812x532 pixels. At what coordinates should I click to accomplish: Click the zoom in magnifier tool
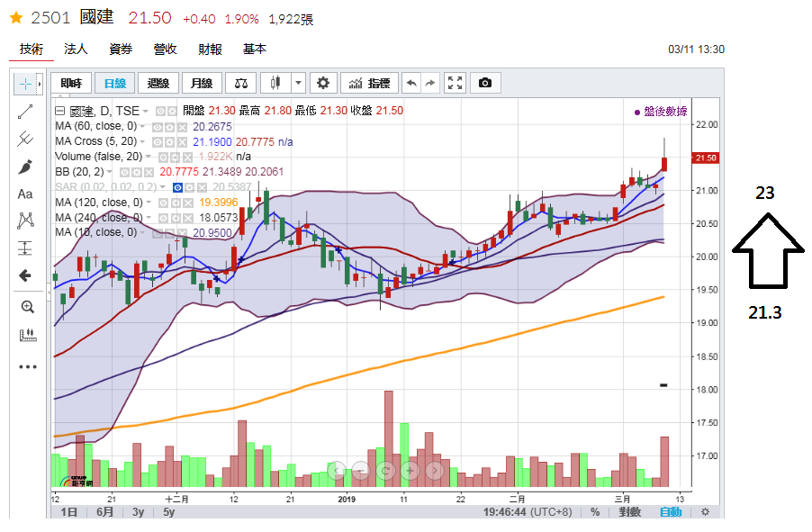point(25,306)
